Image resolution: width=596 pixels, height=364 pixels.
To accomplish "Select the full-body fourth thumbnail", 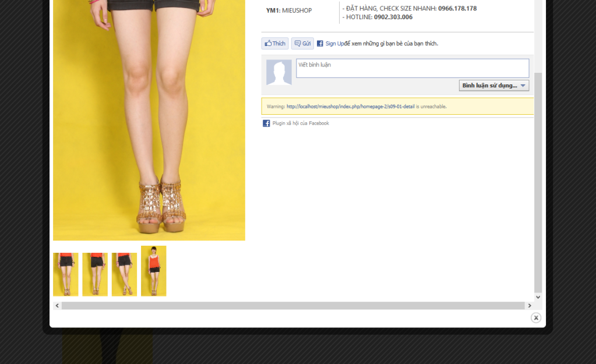I will [154, 271].
